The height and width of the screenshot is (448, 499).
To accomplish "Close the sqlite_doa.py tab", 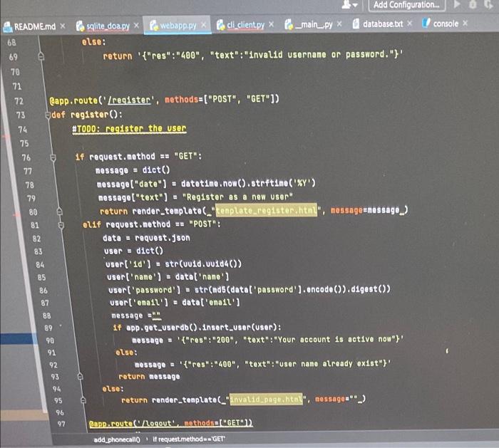I will point(136,26).
